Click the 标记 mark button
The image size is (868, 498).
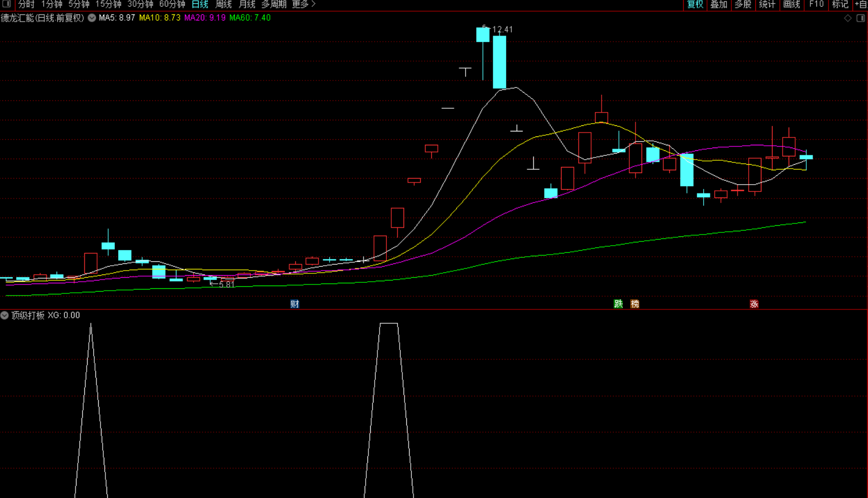(x=840, y=4)
